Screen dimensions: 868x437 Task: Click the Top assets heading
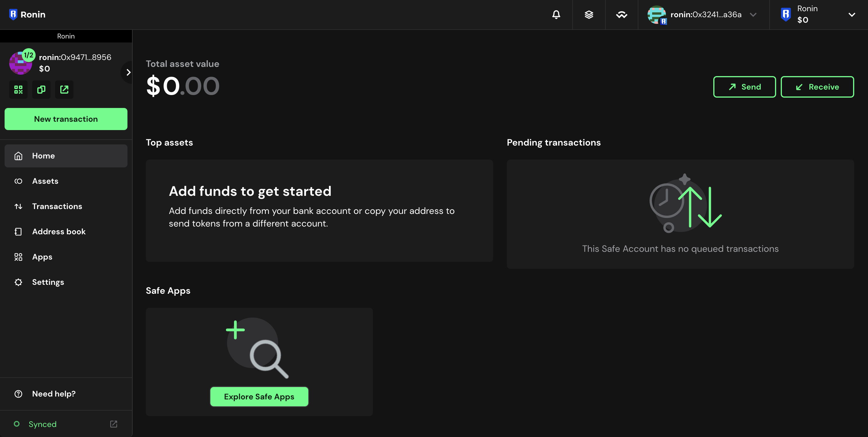pyautogui.click(x=169, y=142)
